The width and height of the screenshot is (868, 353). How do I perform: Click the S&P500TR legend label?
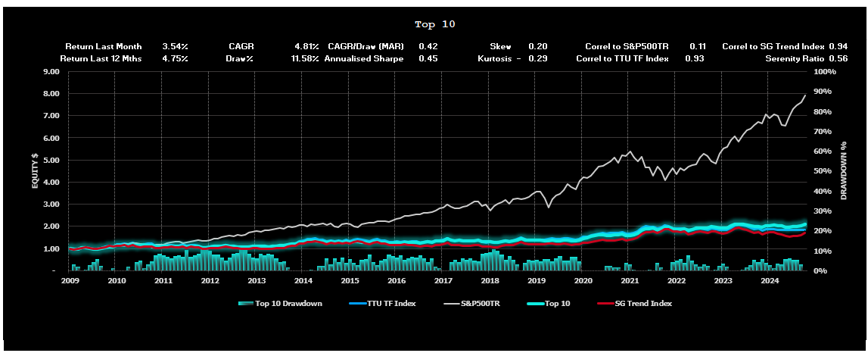coord(480,304)
